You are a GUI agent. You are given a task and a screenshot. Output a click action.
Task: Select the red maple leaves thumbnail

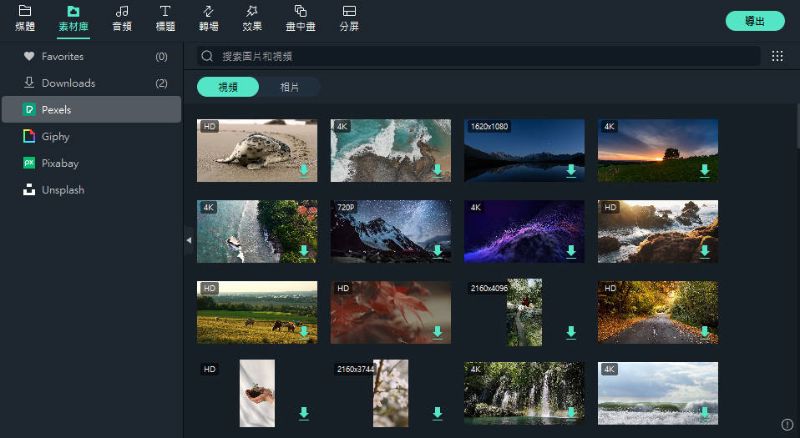pyautogui.click(x=391, y=312)
